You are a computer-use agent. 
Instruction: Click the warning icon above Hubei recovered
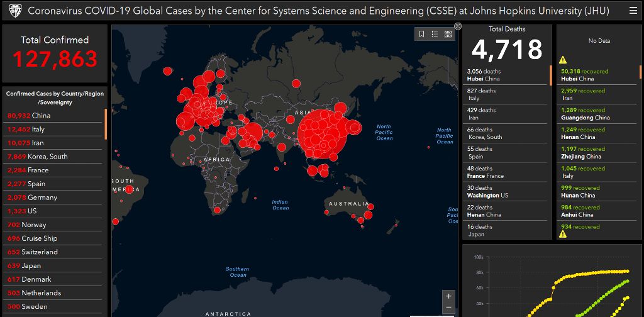click(563, 60)
